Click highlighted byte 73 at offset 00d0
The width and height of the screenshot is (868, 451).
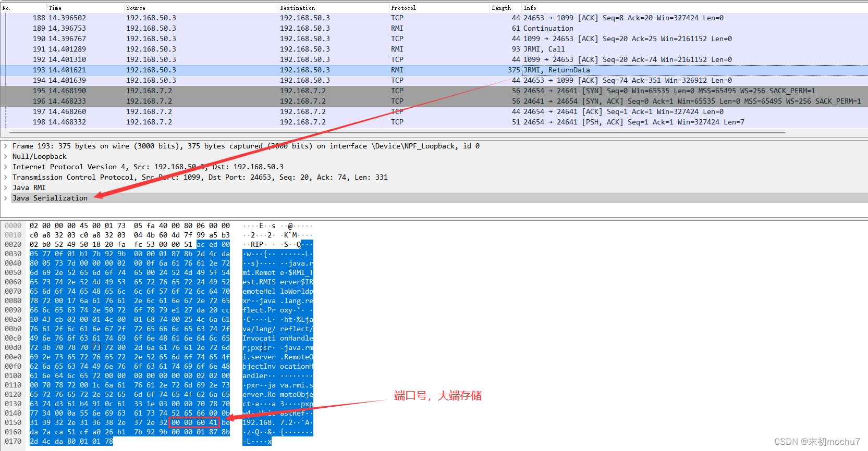pyautogui.click(x=96, y=348)
